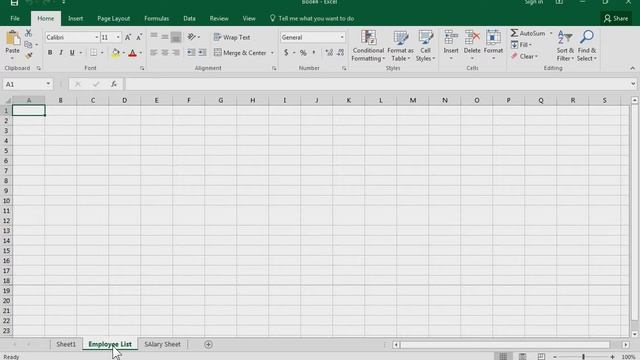This screenshot has height=360, width=640.
Task: Open the Format cells menu
Action: tap(493, 45)
